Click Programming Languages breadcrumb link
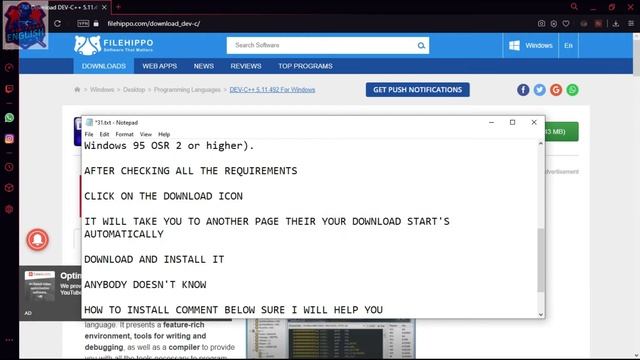Image resolution: width=640 pixels, height=360 pixels. 187,89
